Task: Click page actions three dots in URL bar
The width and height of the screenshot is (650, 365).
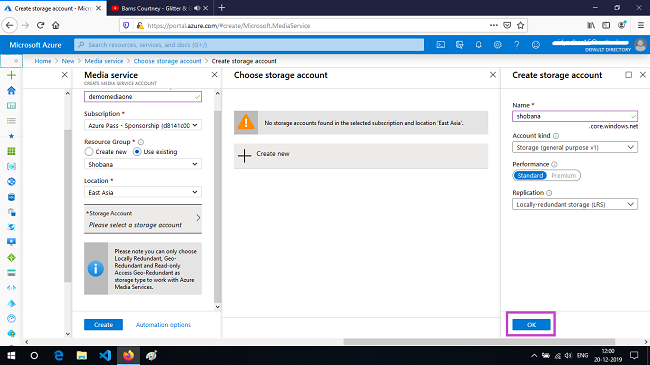Action: pyautogui.click(x=493, y=25)
